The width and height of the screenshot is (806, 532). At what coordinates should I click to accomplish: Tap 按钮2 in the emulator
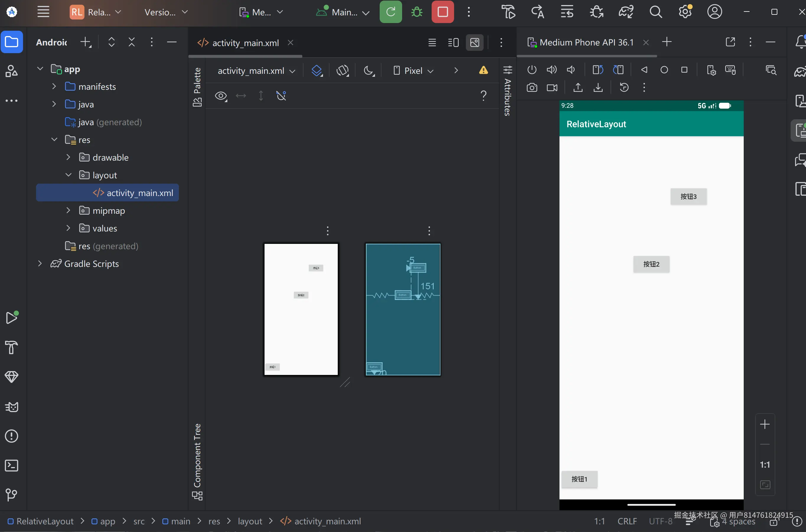tap(651, 264)
